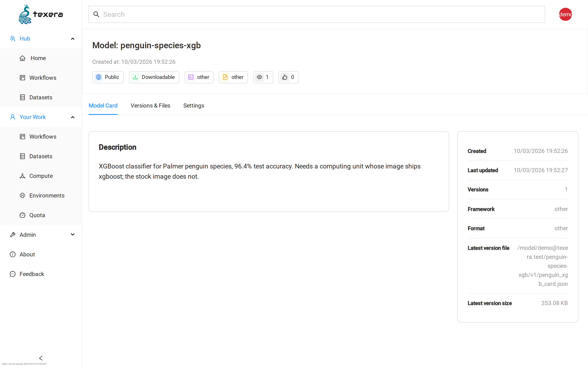588x368 pixels.
Task: Click the build version text at bottom
Action: coord(24,364)
